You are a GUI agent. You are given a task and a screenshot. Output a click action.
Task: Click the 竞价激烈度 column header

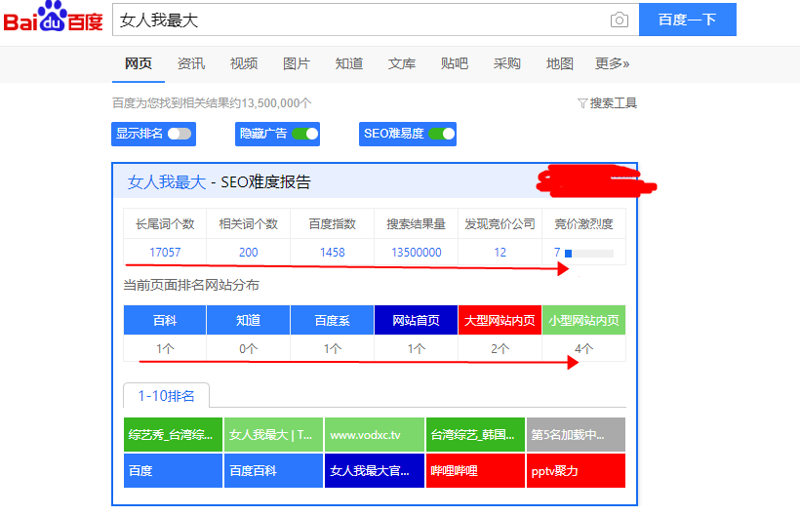584,224
